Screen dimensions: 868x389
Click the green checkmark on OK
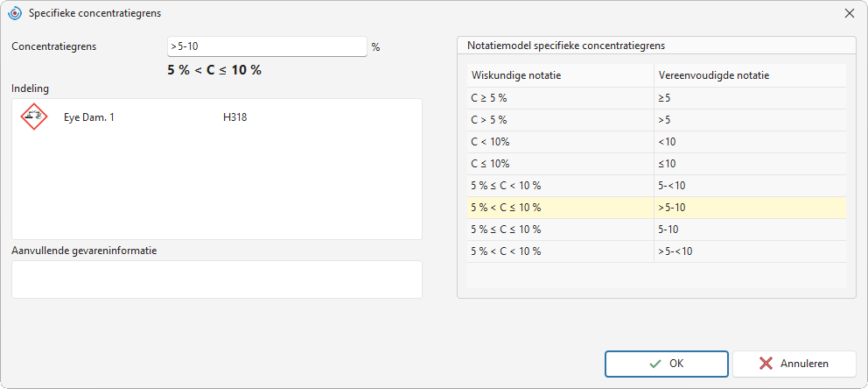point(655,364)
